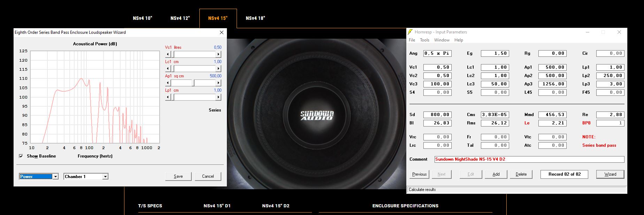Click the Lc3 field showing 50,00
644x215 pixels.
(x=495, y=84)
